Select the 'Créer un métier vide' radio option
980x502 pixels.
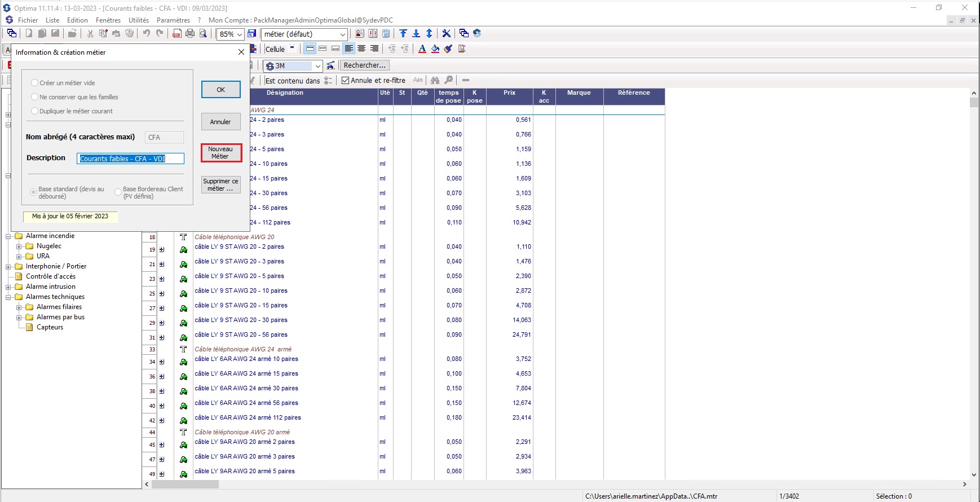pos(35,83)
